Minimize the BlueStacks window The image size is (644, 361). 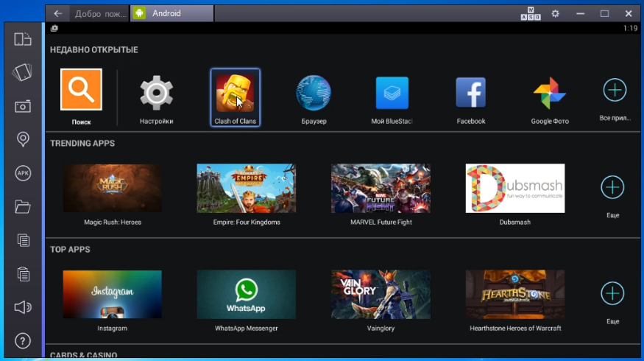click(580, 13)
